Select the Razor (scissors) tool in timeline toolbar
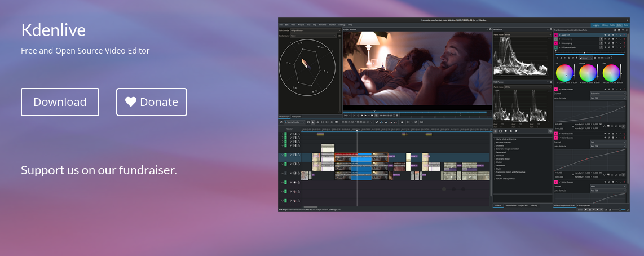 (317, 122)
